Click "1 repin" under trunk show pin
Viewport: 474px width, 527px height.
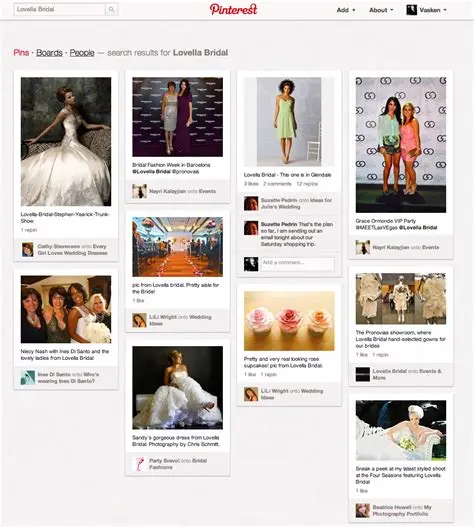click(29, 230)
